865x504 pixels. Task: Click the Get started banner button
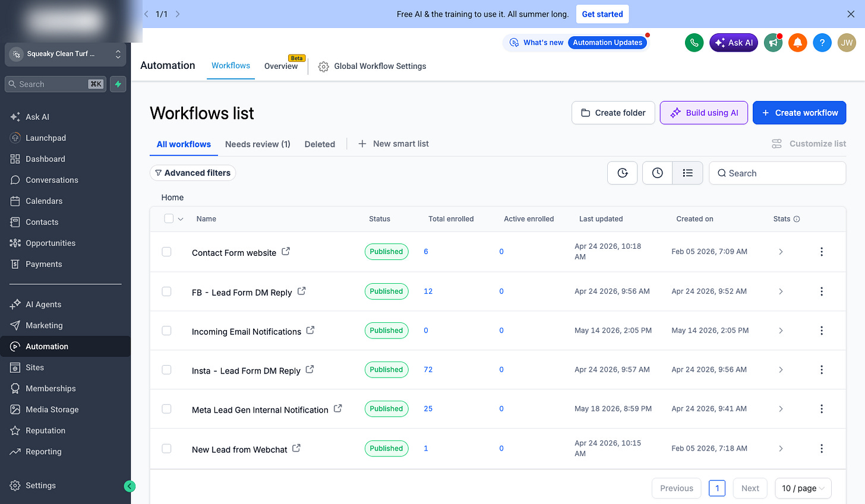[602, 14]
